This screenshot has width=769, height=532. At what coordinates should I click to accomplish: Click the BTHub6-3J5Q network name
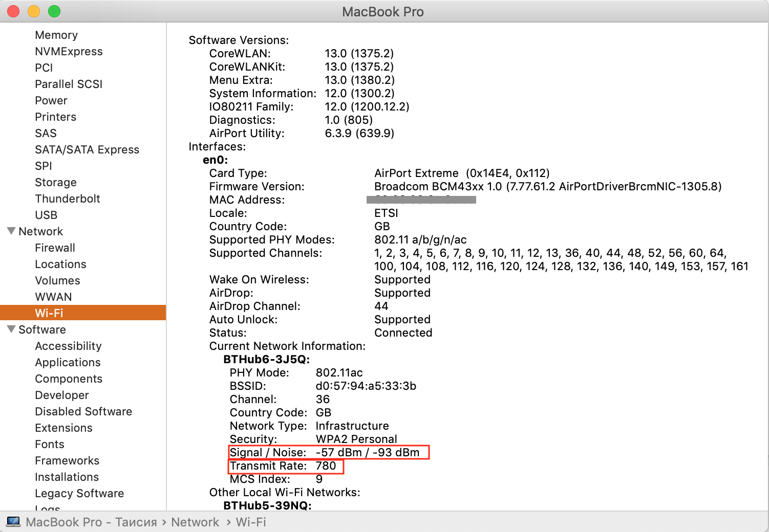click(x=266, y=359)
